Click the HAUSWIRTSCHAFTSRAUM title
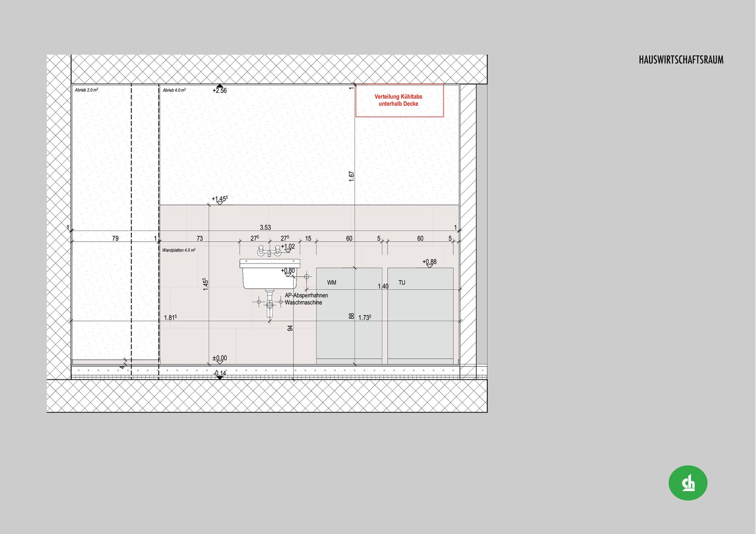 coord(680,59)
